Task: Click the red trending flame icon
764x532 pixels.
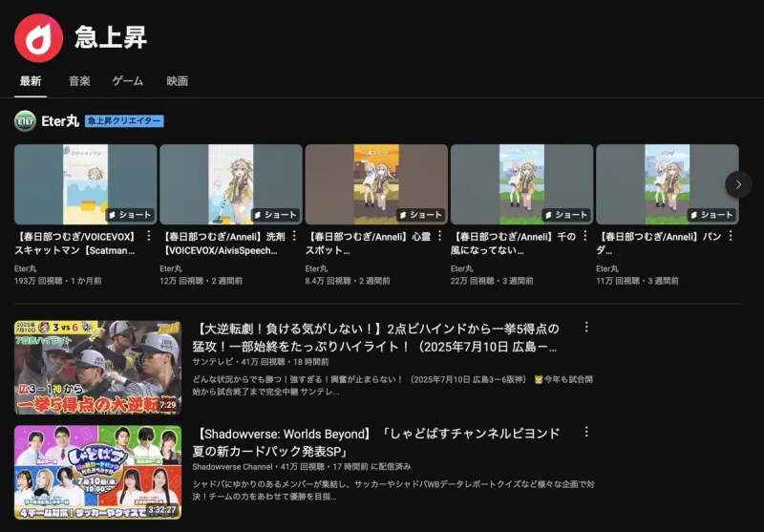Action: click(x=38, y=38)
